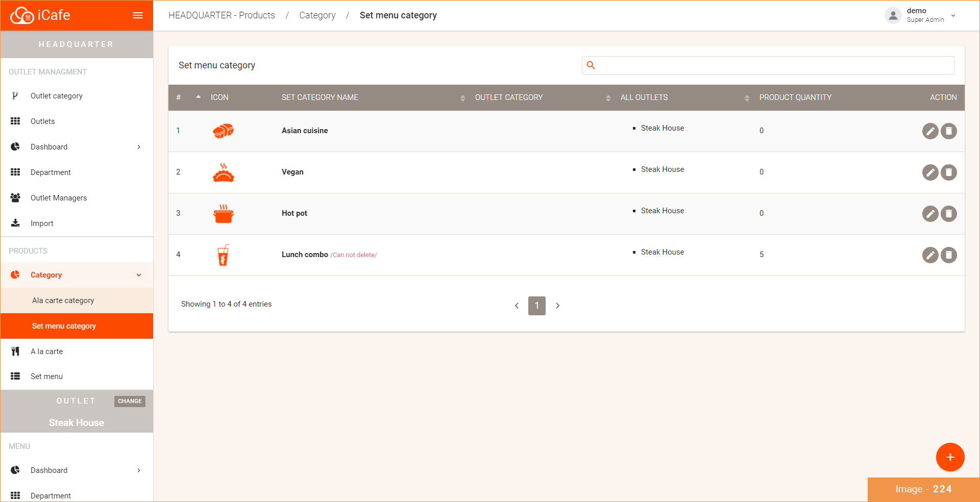This screenshot has width=980, height=502.
Task: Focus the category search field
Action: (x=768, y=65)
